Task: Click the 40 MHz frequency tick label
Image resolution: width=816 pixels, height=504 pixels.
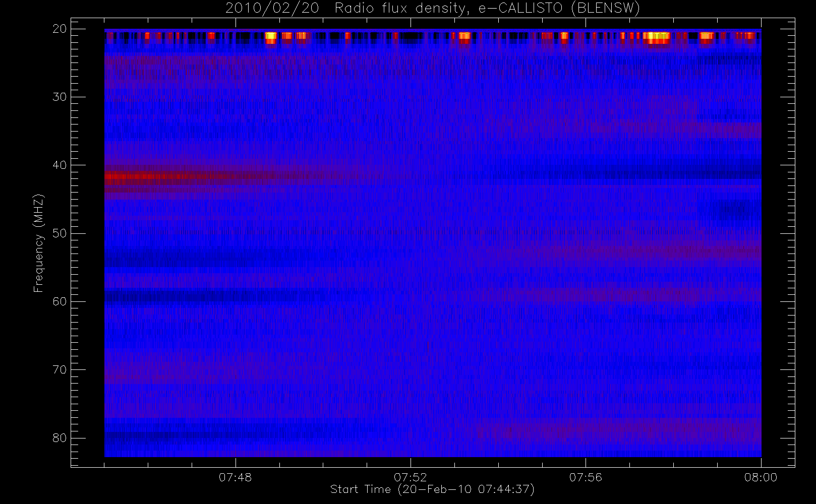Action: coord(60,165)
